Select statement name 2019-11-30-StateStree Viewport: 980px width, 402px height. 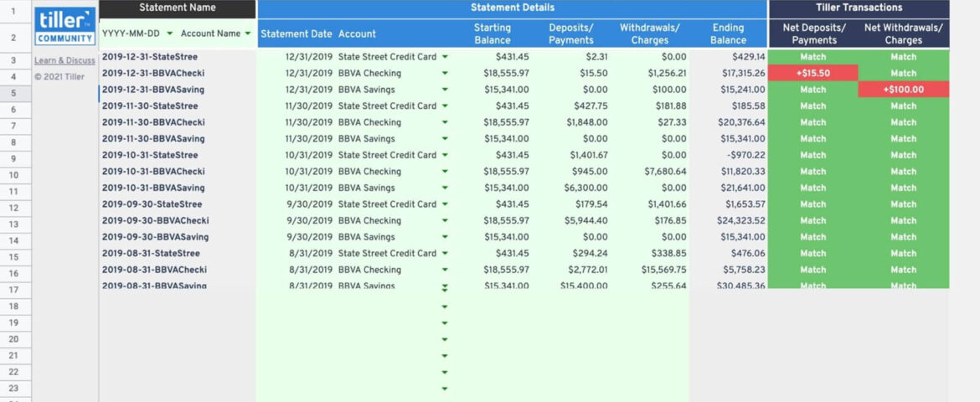tap(150, 106)
